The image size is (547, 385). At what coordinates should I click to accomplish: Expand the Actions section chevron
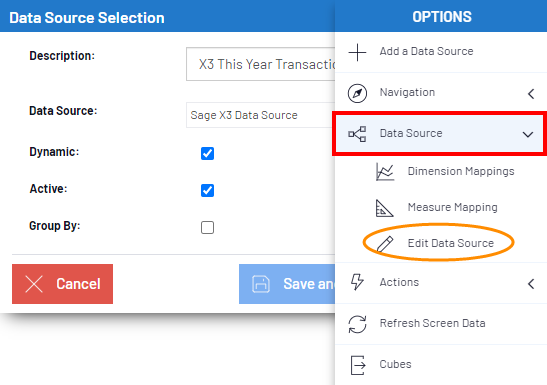pos(531,284)
